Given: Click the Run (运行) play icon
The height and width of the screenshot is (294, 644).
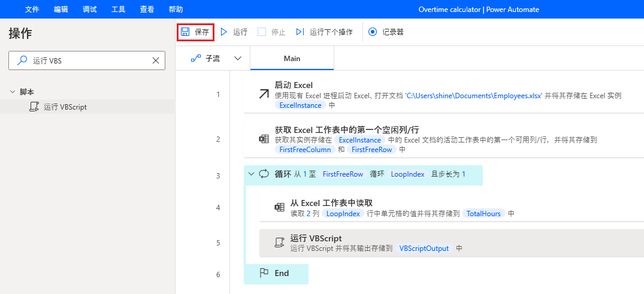Looking at the screenshot, I should point(224,32).
